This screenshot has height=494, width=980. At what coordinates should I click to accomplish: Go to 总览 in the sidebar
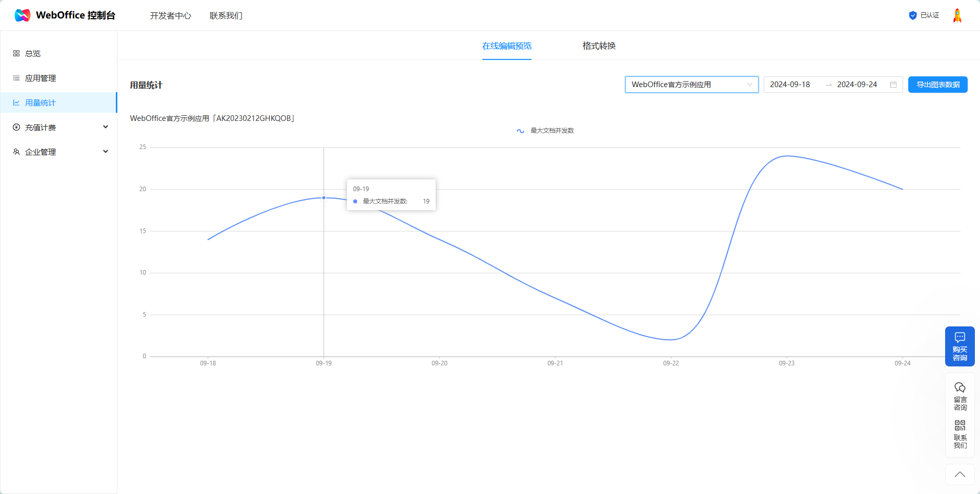tap(33, 53)
